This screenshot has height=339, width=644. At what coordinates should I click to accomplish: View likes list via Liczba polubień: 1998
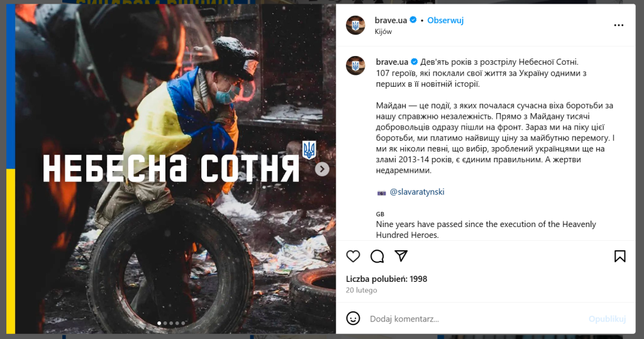(x=387, y=279)
